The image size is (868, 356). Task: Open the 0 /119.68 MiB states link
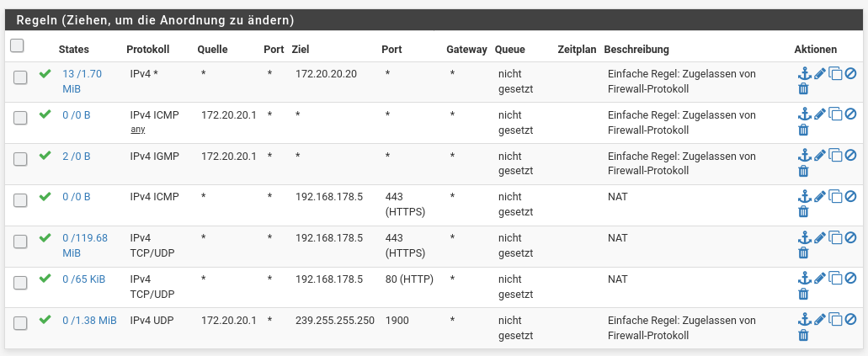coord(85,245)
